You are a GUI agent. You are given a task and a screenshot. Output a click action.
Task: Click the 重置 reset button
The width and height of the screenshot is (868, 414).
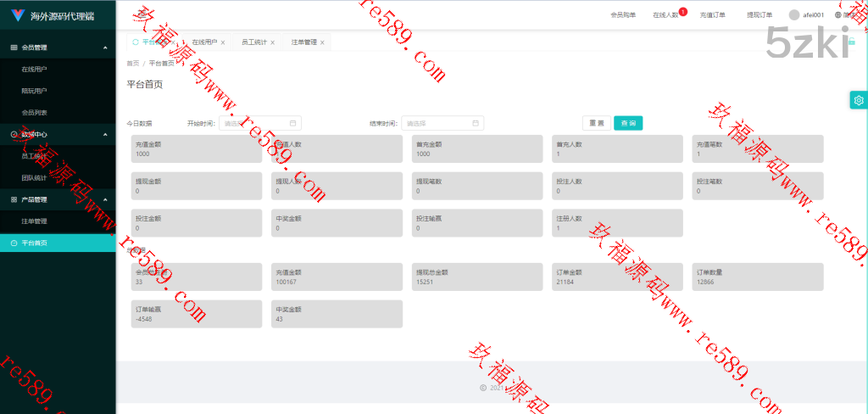[597, 123]
